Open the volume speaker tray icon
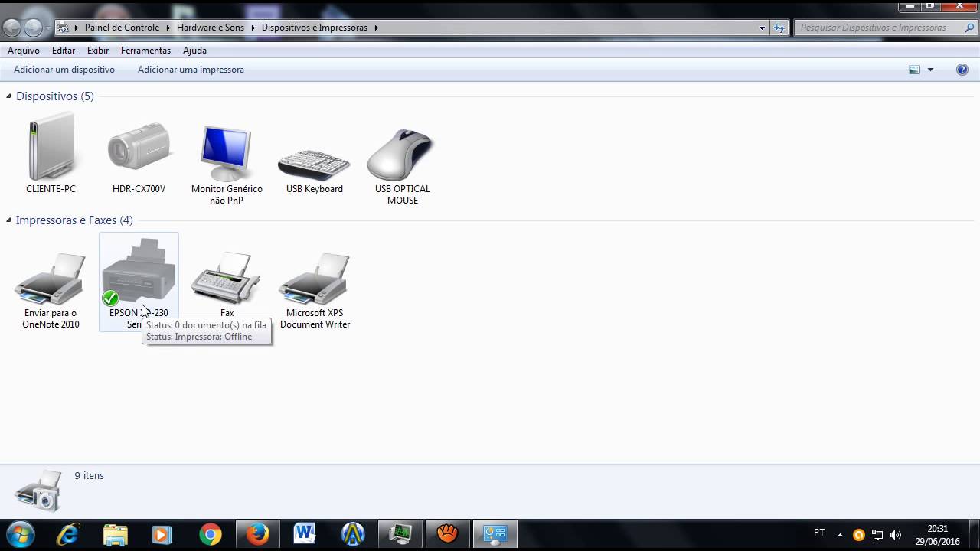Screen dimensions: 980x551 pyautogui.click(x=896, y=535)
